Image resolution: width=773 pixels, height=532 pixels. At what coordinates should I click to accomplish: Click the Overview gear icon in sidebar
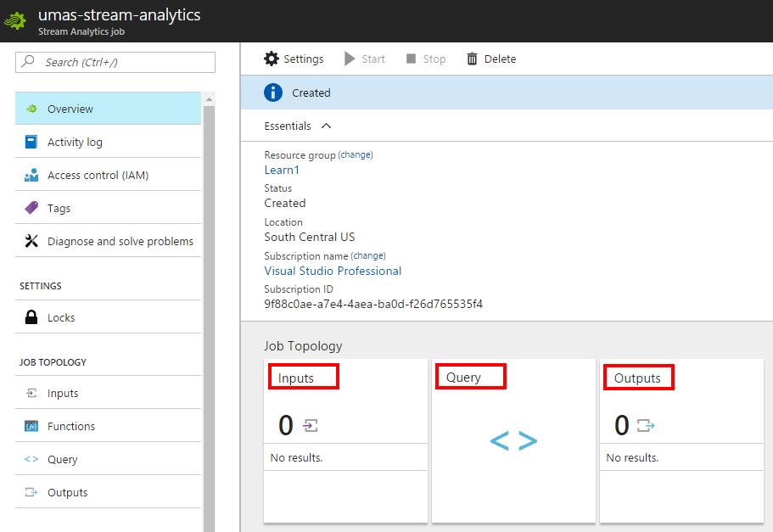click(31, 109)
